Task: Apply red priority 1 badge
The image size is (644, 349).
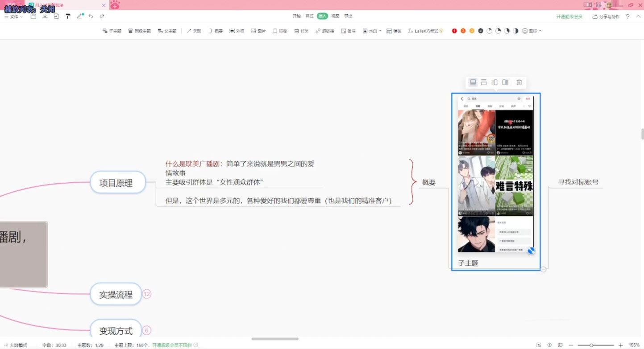Action: [x=454, y=31]
